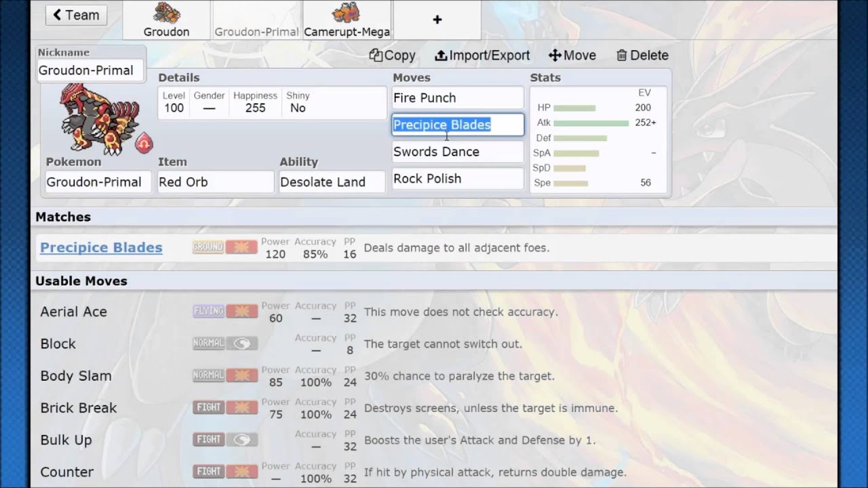The width and height of the screenshot is (868, 488).
Task: Pick Body Slam from the move list
Action: [x=76, y=375]
